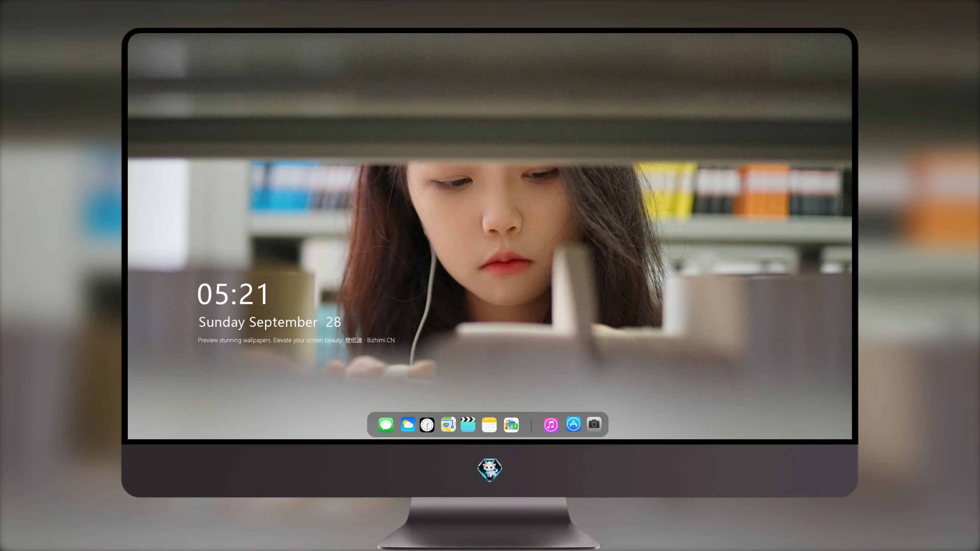The image size is (980, 551).
Task: Open the App Store icon in dock
Action: click(x=573, y=424)
